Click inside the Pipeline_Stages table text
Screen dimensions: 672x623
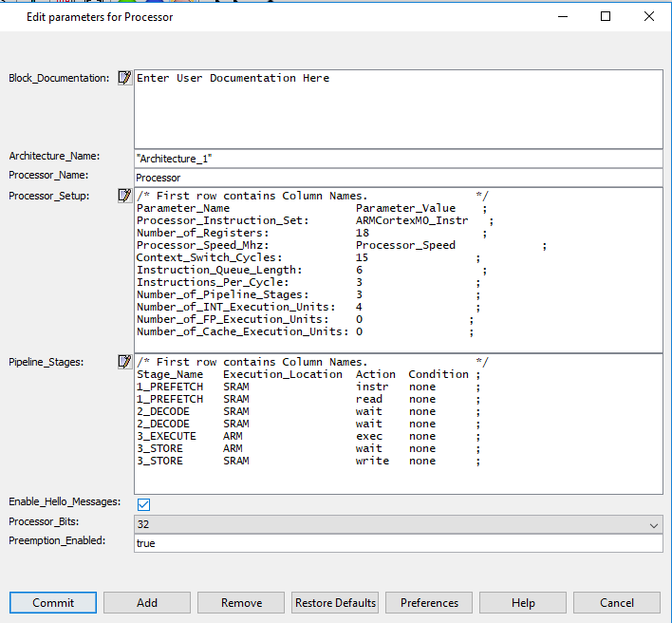[399, 423]
